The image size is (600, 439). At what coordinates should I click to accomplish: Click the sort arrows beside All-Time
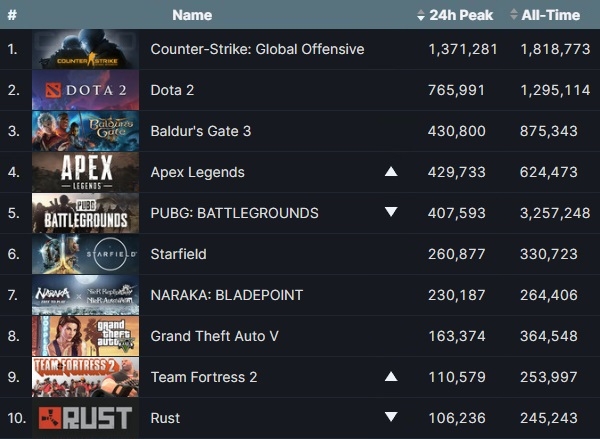coord(514,15)
